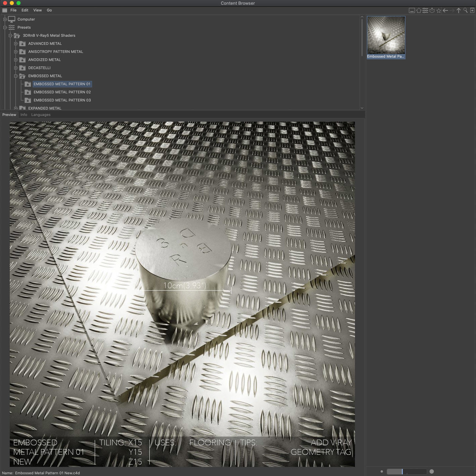Switch to the Languages tab
This screenshot has height=476, width=476.
(41, 115)
